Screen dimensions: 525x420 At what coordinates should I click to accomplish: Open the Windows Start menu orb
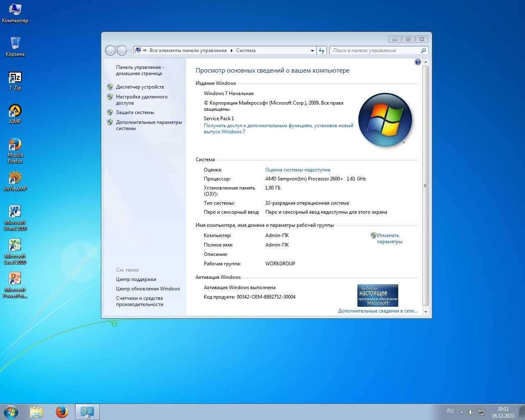tap(11, 412)
